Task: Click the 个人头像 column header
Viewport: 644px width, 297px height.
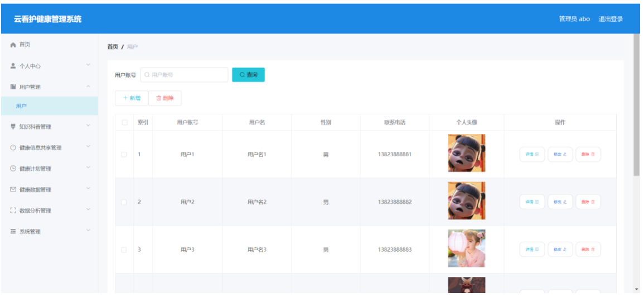Action: click(467, 123)
